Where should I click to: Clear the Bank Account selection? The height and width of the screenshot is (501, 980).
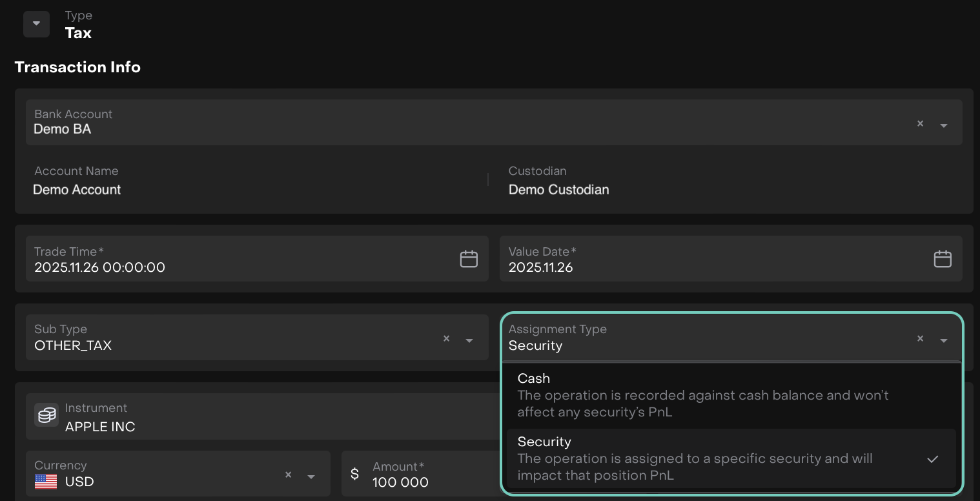pyautogui.click(x=920, y=124)
